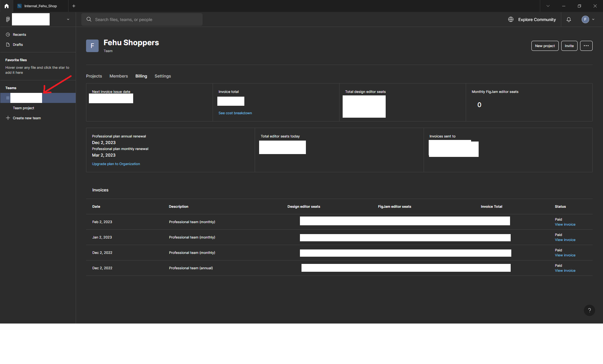Open Drafts in the sidebar
603x364 pixels.
click(18, 45)
